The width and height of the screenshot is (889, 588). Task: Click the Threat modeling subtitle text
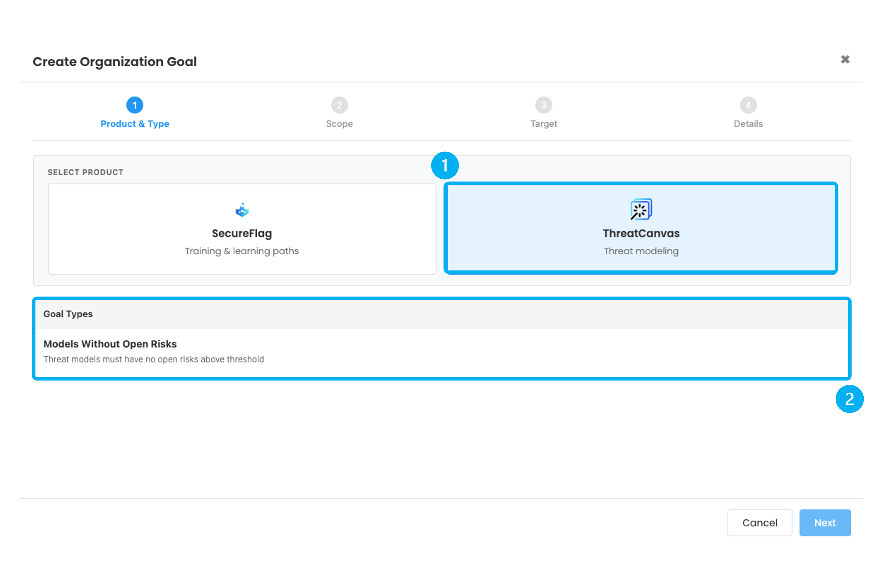(641, 251)
